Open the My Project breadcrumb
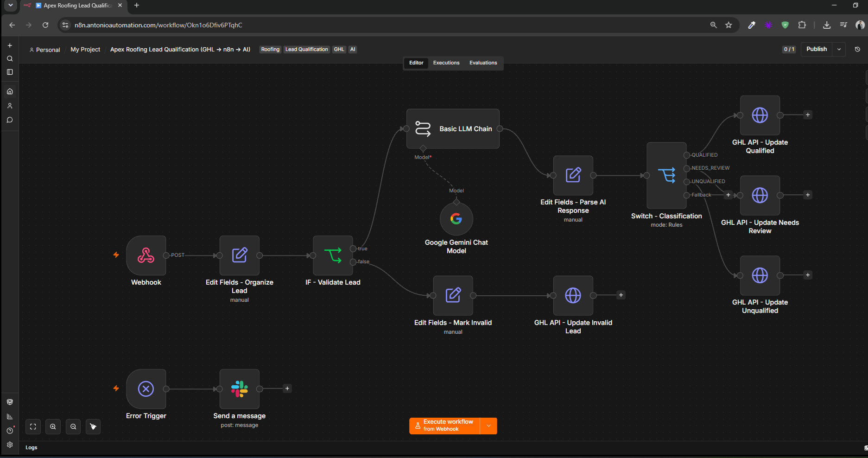This screenshot has height=458, width=868. coord(85,50)
